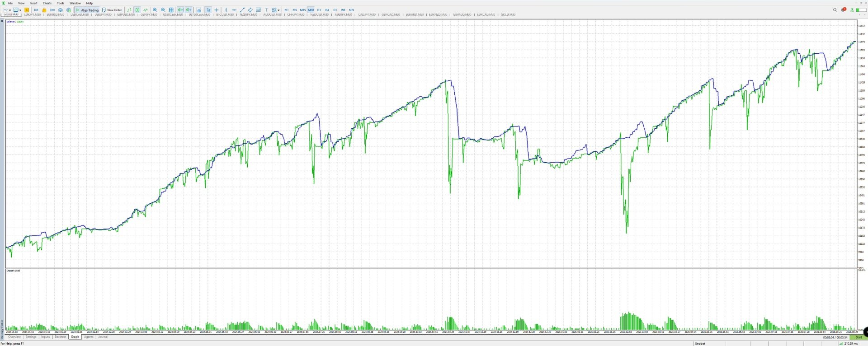Open the Charts menu

[47, 3]
